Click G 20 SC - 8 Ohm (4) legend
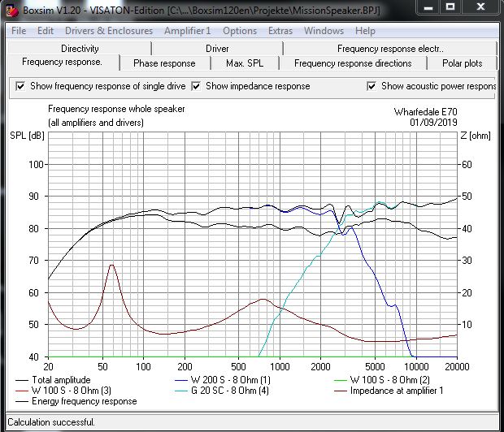This screenshot has height=432, width=504. (222, 391)
